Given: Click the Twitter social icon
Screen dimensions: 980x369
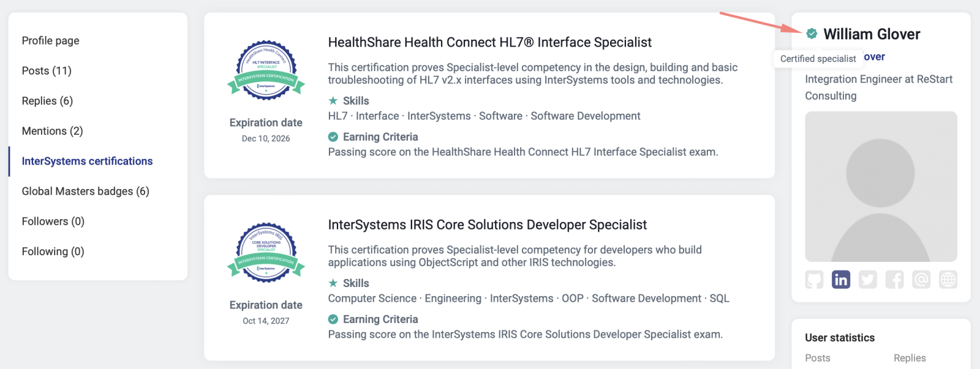Looking at the screenshot, I should pos(867,280).
